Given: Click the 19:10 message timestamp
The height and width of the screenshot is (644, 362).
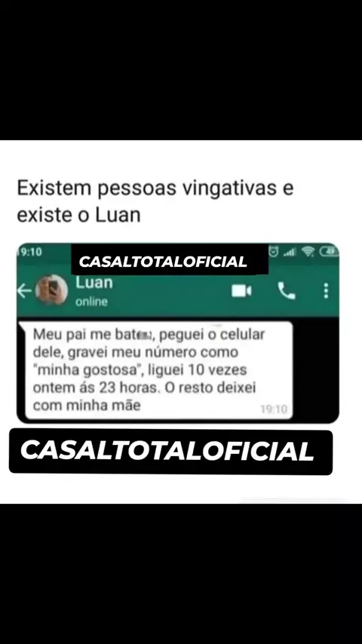Looking at the screenshot, I should 274,409.
